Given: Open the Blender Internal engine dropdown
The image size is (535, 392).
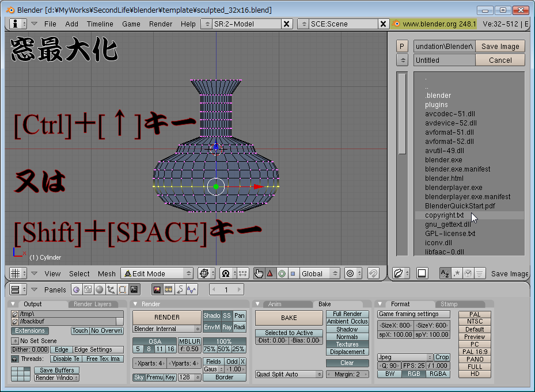Looking at the screenshot, I should [167, 329].
